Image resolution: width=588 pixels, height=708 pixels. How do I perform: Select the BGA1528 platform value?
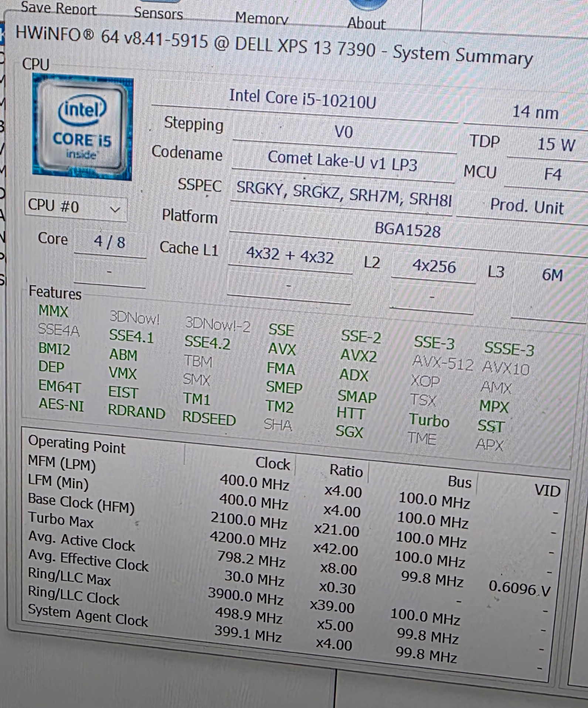click(x=408, y=230)
